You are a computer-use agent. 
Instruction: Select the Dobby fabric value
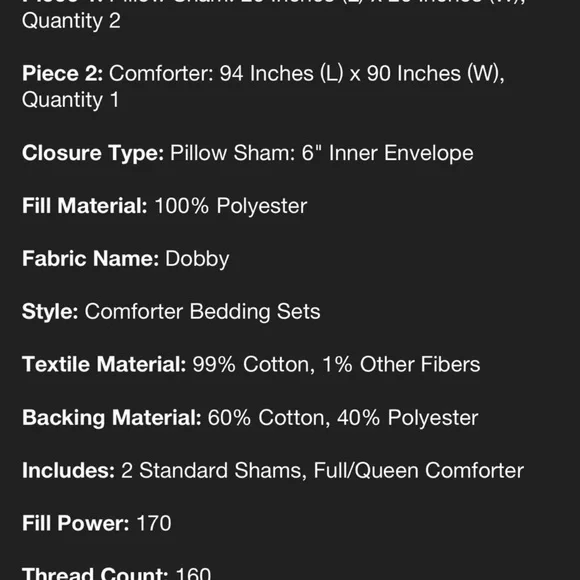click(x=197, y=259)
